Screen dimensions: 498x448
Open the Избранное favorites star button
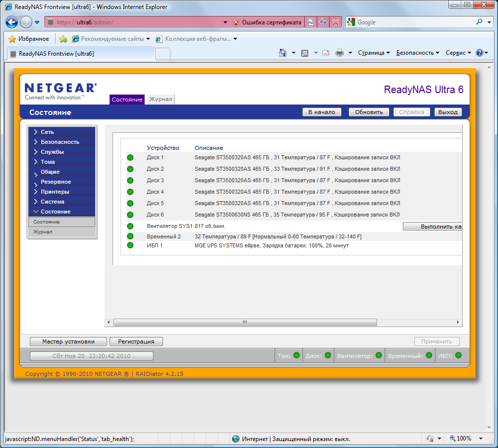(28, 39)
